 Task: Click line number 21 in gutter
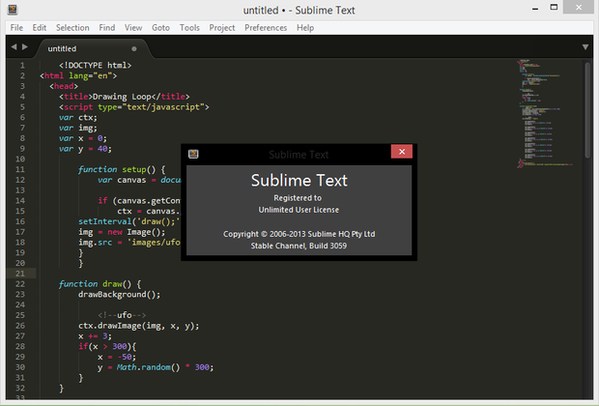tap(20, 273)
